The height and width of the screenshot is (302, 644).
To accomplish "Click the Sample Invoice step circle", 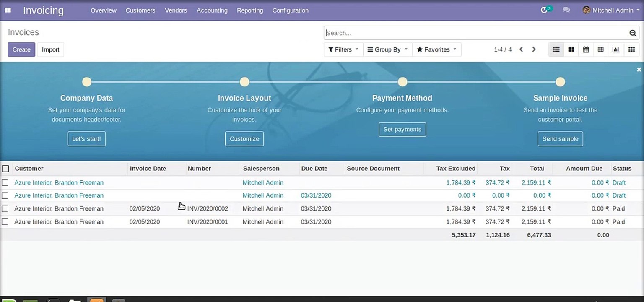I will coord(560,82).
